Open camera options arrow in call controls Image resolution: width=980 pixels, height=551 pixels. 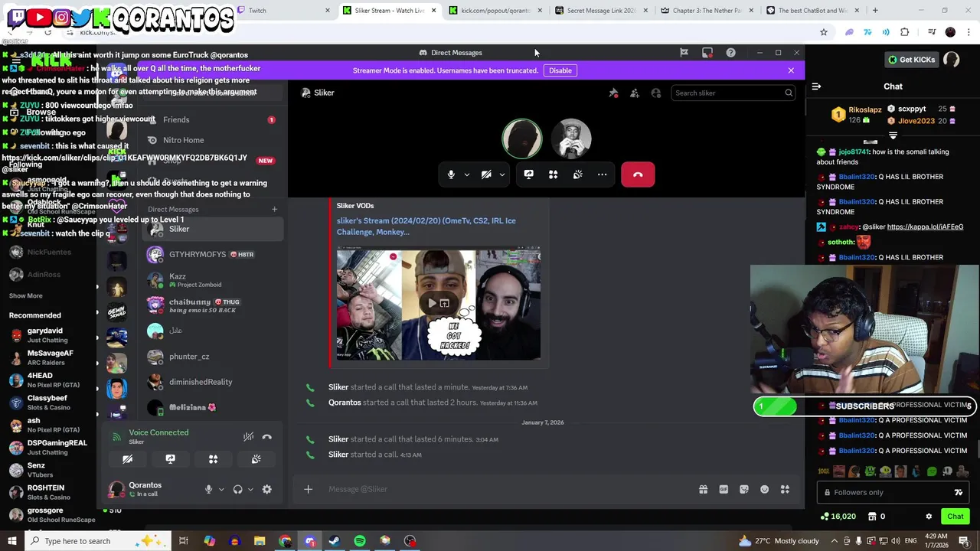[x=502, y=174]
